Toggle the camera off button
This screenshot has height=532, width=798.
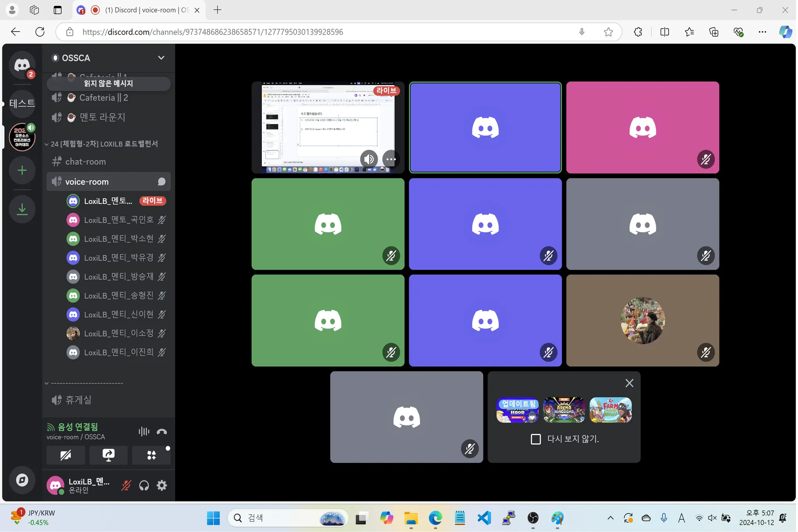tap(65, 455)
